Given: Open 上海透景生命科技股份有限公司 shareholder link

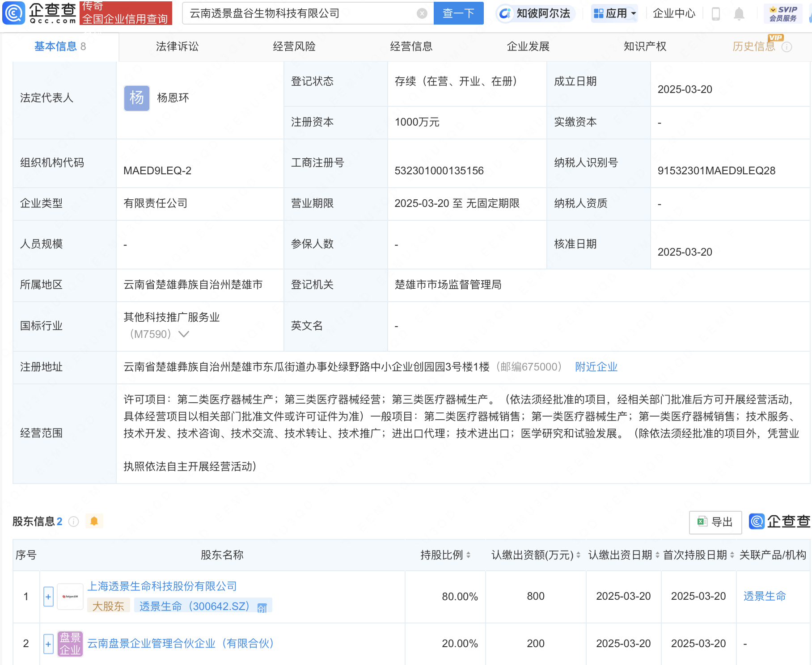Looking at the screenshot, I should pos(162,586).
